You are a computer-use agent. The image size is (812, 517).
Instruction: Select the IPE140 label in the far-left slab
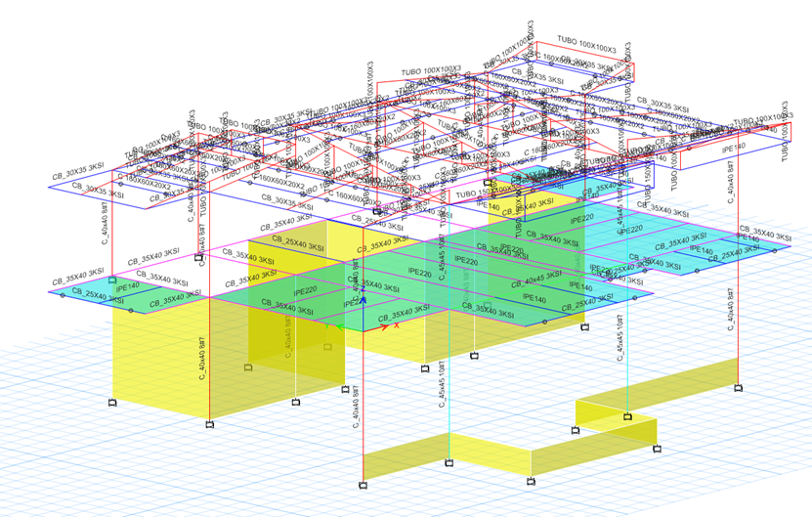click(x=128, y=287)
